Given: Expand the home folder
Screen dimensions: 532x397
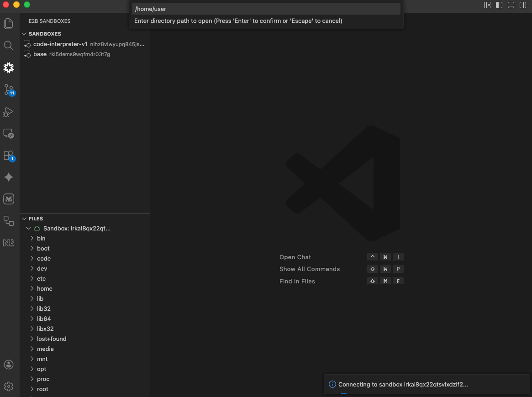Looking at the screenshot, I should pos(32,288).
